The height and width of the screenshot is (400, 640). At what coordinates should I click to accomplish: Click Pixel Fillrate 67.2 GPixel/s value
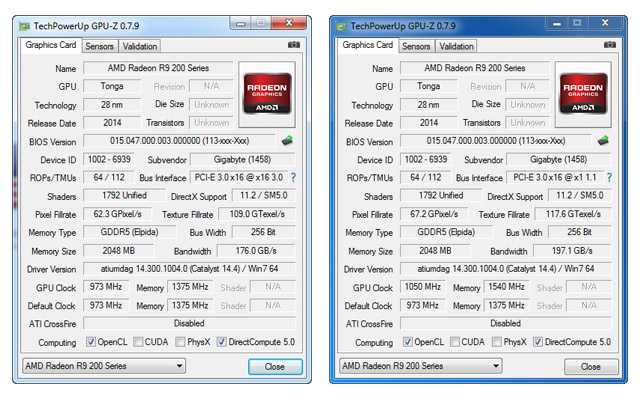pyautogui.click(x=434, y=214)
